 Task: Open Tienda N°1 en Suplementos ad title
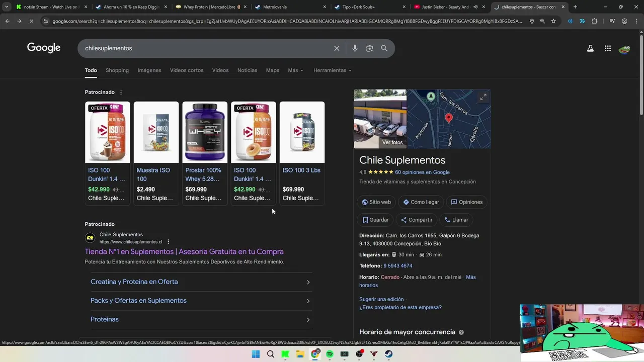[184, 252]
